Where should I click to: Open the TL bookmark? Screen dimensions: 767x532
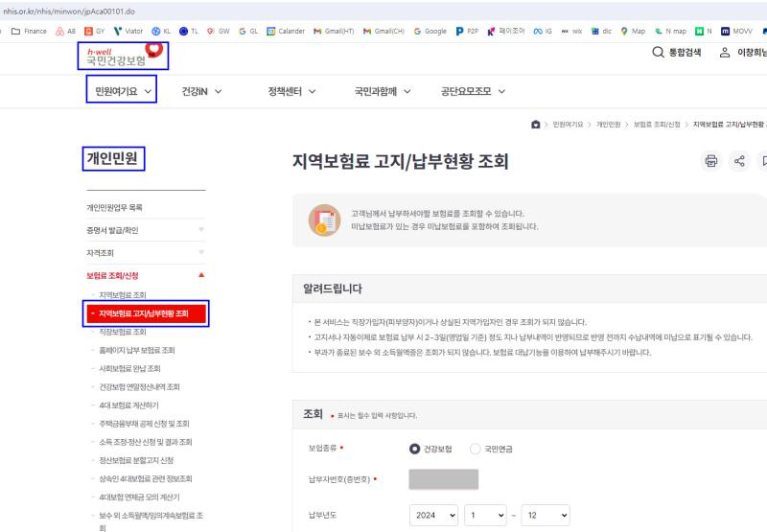[x=188, y=31]
